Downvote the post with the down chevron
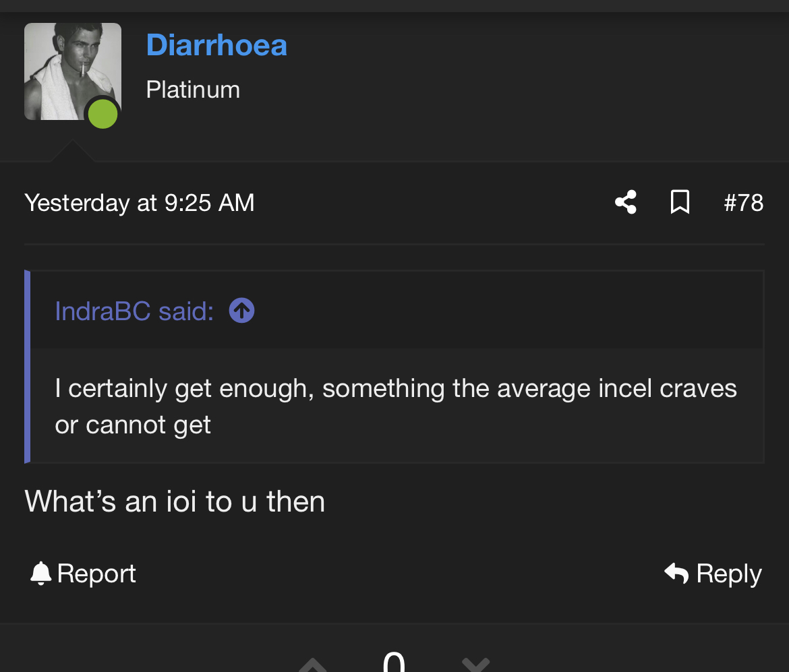 (475, 665)
